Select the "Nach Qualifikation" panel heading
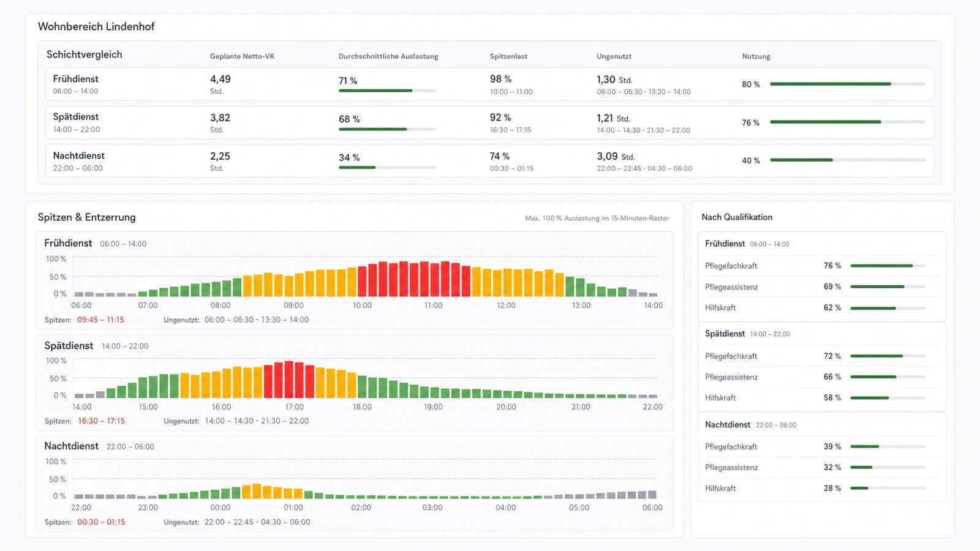Screen dimensions: 980x551 [737, 217]
